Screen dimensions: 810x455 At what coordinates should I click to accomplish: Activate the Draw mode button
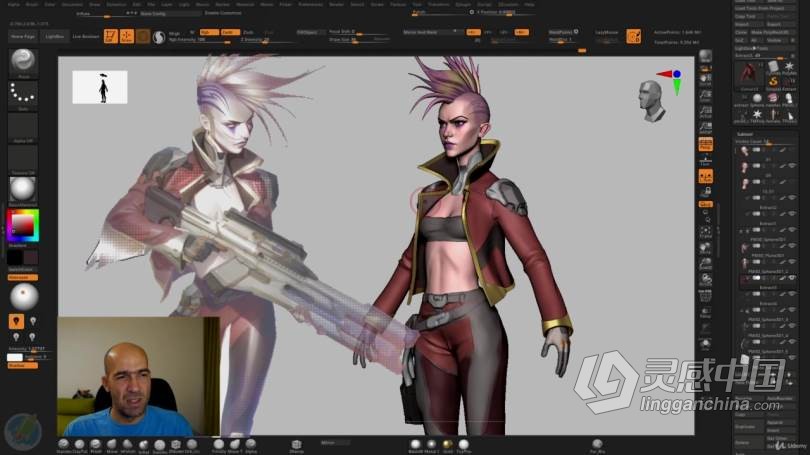127,37
